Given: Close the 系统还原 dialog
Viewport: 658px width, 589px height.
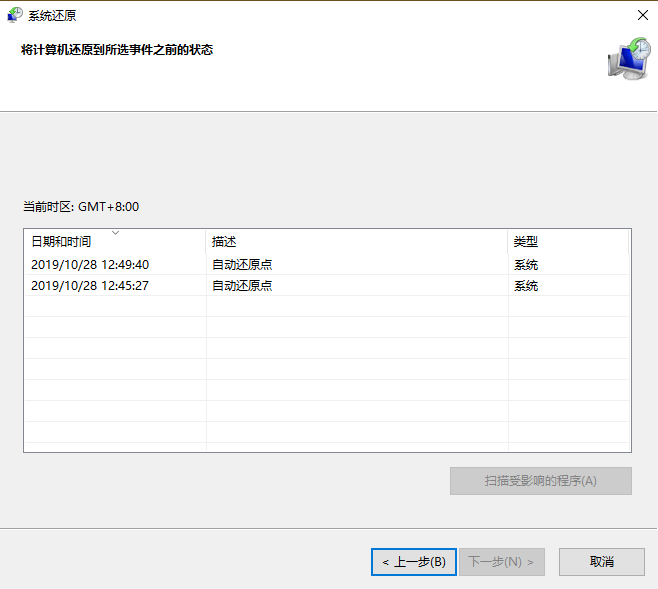Looking at the screenshot, I should point(642,16).
